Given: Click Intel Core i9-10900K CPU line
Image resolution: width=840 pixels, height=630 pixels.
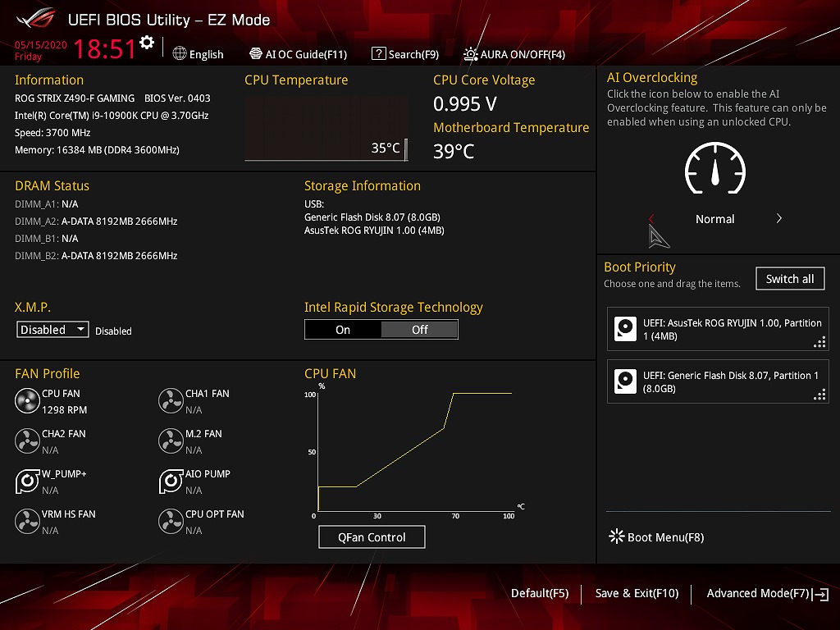Looking at the screenshot, I should [112, 115].
